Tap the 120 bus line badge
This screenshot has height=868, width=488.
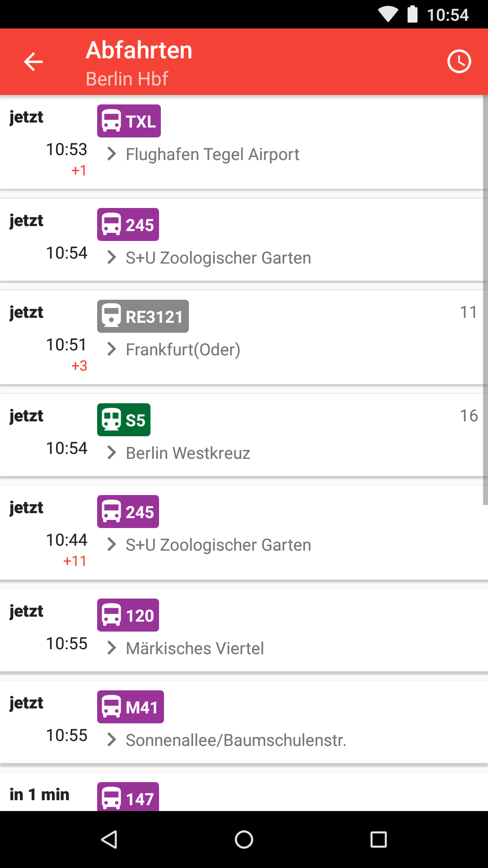pyautogui.click(x=128, y=615)
